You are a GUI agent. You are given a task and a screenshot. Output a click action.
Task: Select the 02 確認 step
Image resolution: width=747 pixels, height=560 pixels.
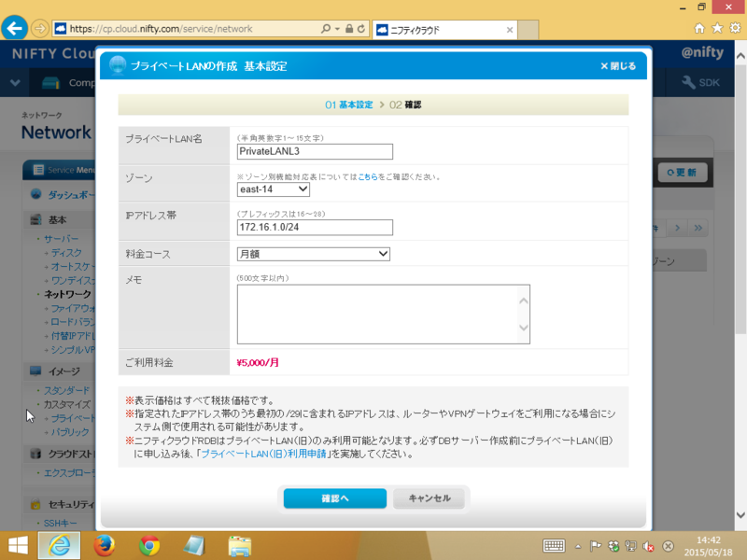coord(405,105)
